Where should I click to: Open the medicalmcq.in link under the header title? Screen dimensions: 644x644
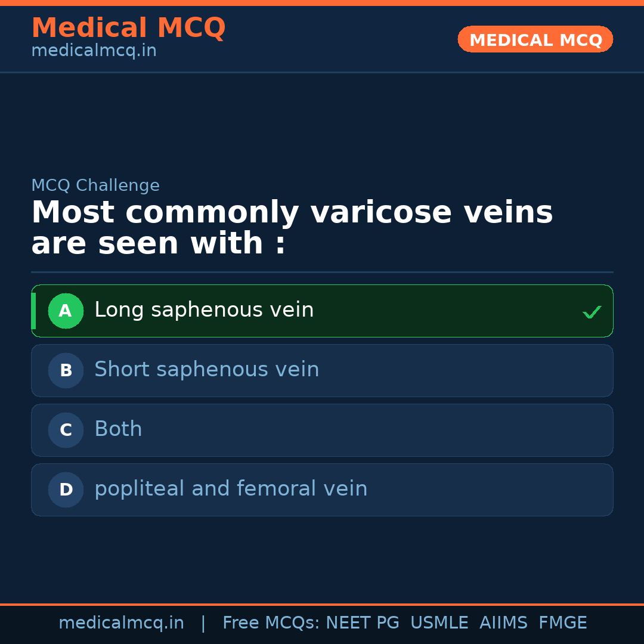[94, 51]
